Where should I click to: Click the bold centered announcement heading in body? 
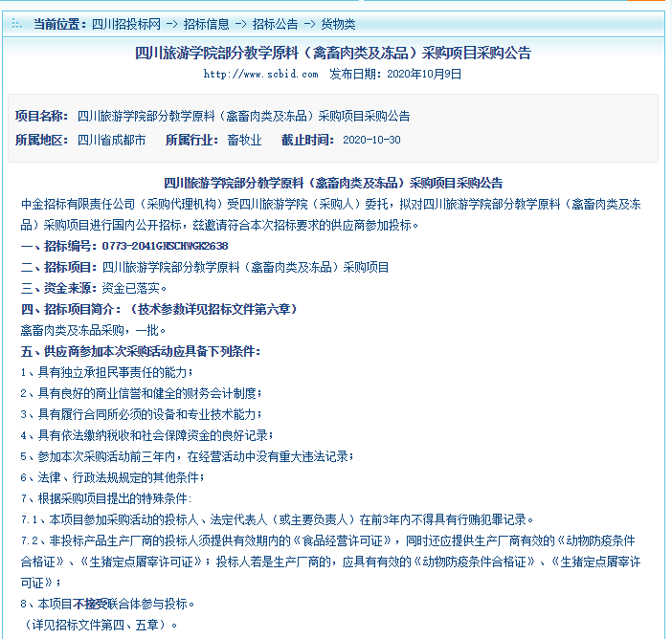333,184
